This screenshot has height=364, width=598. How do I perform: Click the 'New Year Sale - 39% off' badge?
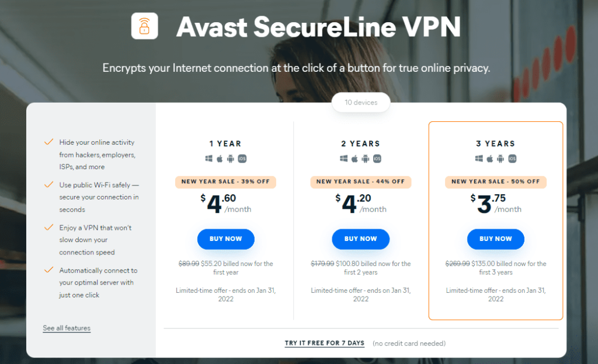click(x=225, y=181)
